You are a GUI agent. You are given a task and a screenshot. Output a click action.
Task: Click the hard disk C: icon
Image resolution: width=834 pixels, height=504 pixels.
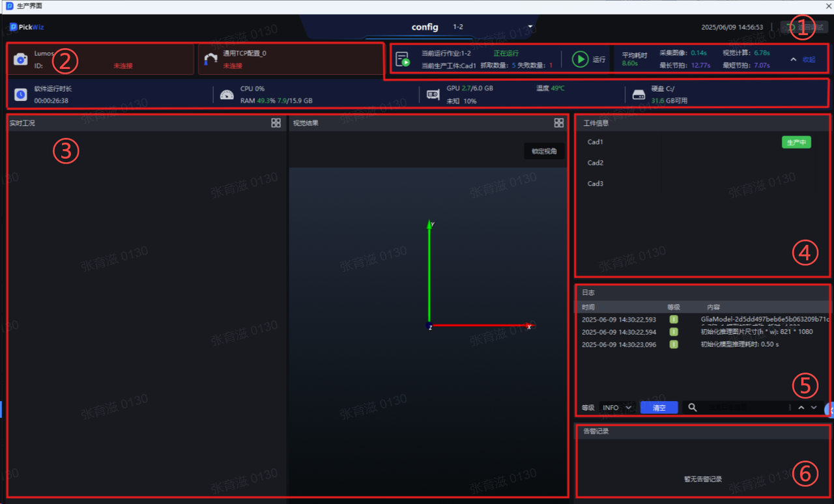coord(639,95)
